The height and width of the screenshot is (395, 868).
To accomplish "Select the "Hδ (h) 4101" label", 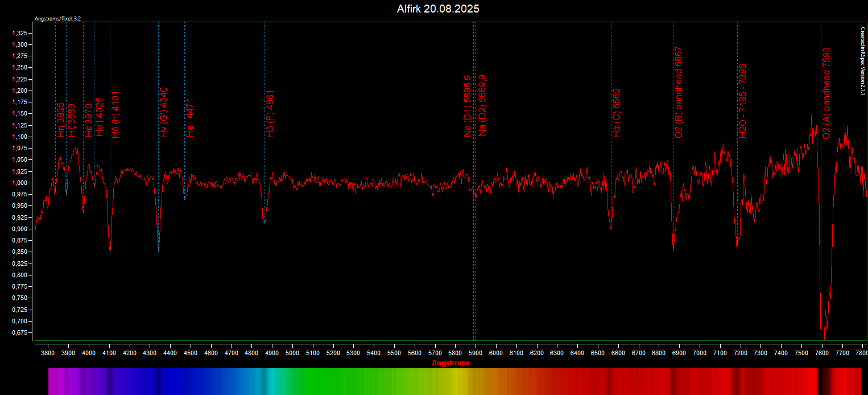I will [115, 114].
